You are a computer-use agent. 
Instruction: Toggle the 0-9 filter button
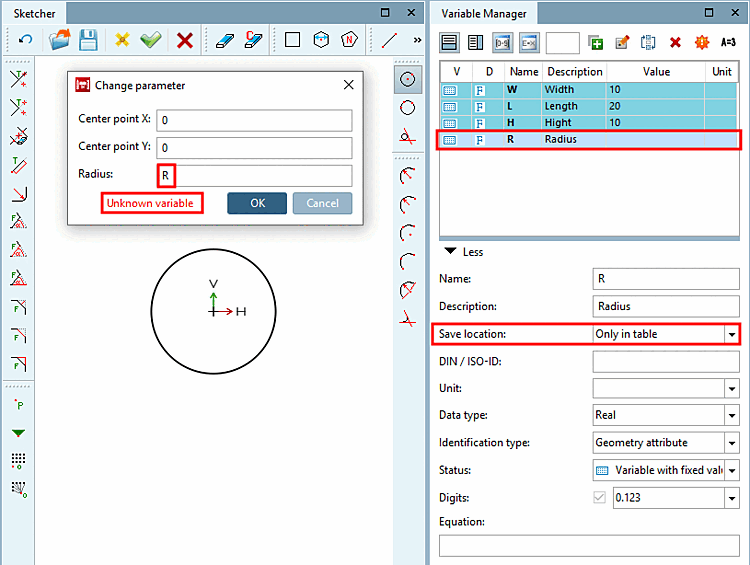click(503, 43)
